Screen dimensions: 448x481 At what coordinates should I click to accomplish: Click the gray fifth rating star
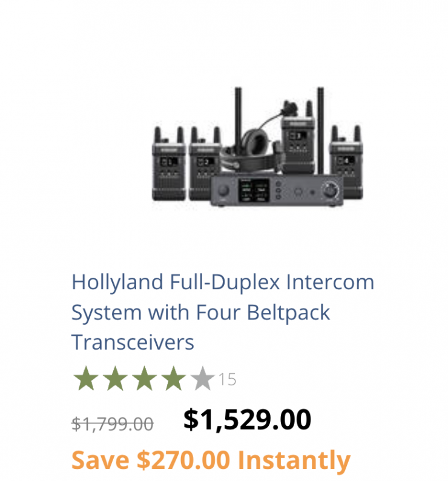[203, 379]
